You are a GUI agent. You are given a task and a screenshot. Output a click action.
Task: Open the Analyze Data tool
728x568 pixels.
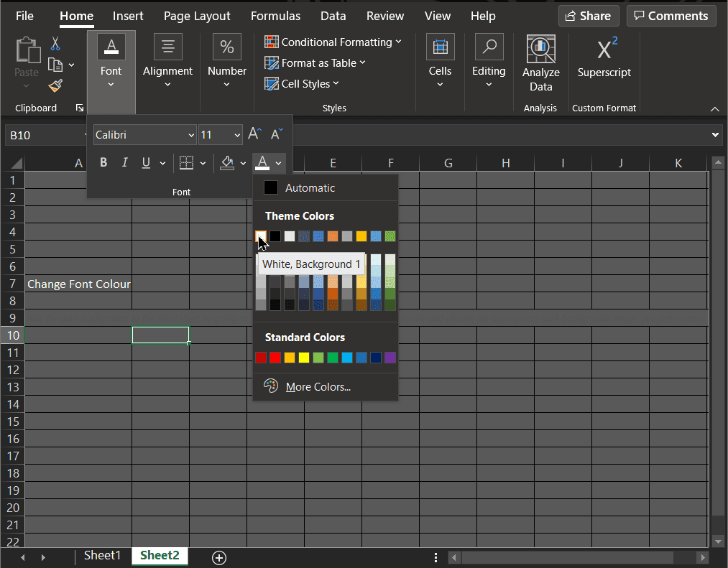(540, 65)
